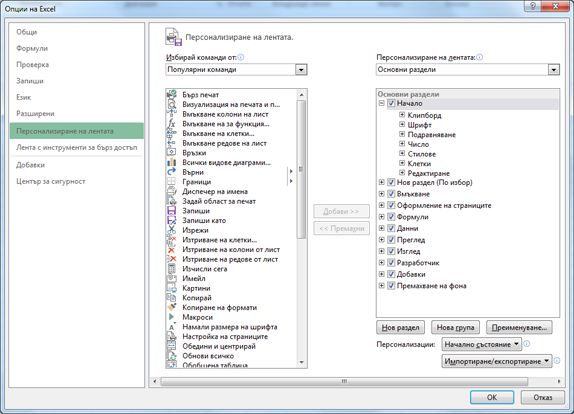Screen dimensions: 574x414
Task: Click the Изтриване на клетки icon
Action: coord(171,240)
